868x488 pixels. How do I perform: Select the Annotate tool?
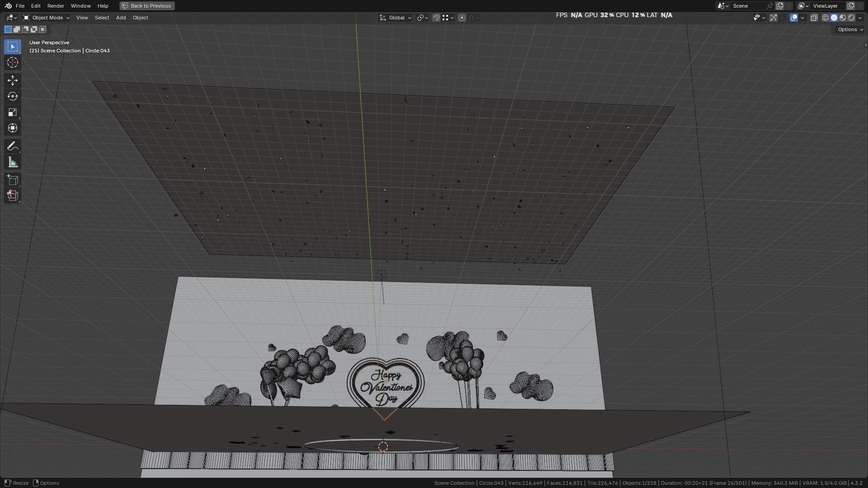pyautogui.click(x=13, y=146)
